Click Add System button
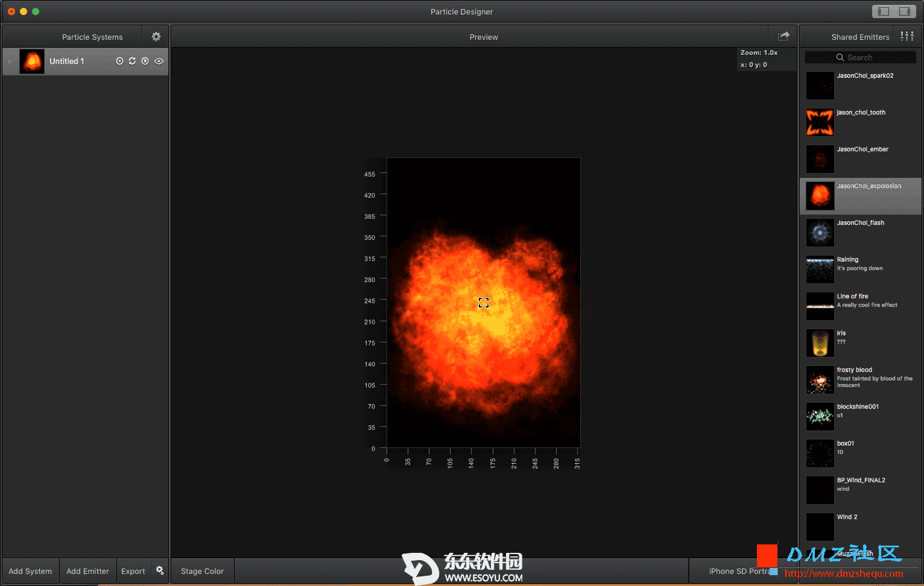Image resolution: width=924 pixels, height=586 pixels. tap(30, 571)
